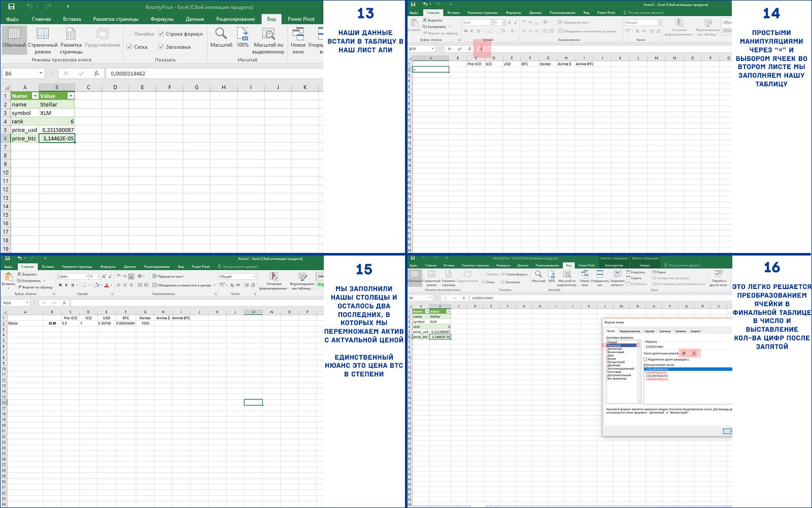This screenshot has height=508, width=812.
Task: Open the font size 11 dropdown in step 15 window
Action: click(x=98, y=276)
